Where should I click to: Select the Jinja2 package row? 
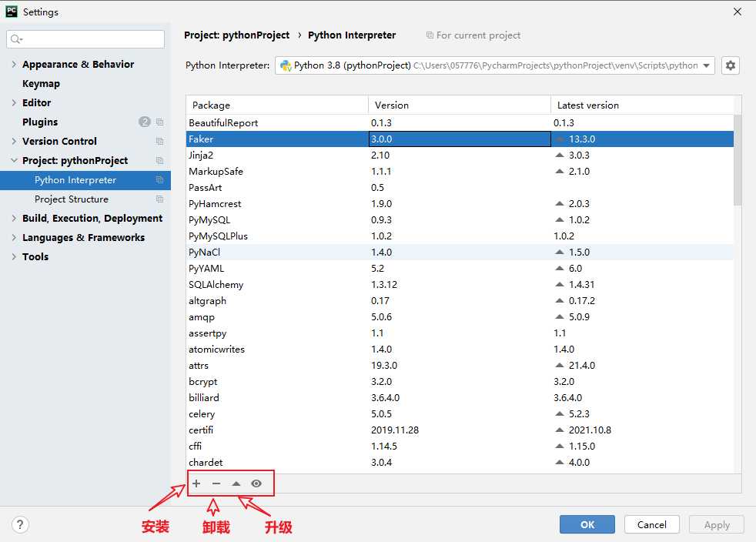460,156
